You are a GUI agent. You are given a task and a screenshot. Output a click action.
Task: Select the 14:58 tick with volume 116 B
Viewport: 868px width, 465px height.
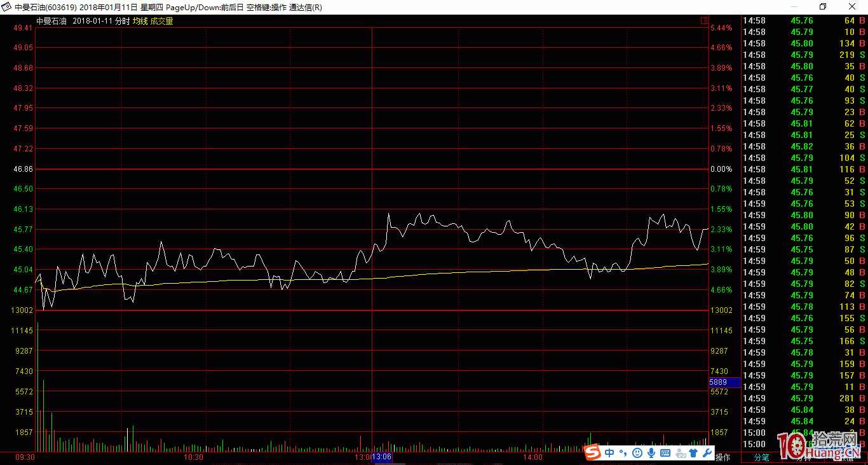tap(804, 169)
